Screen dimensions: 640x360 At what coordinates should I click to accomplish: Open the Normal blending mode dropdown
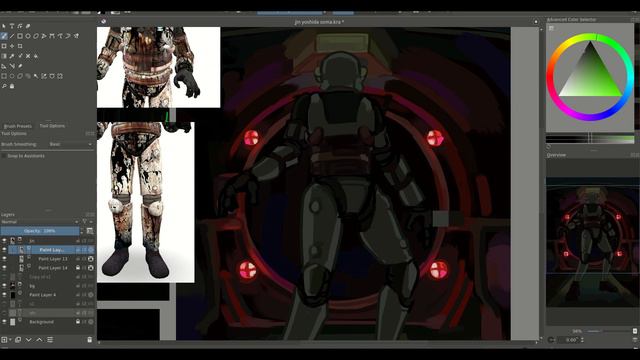tap(40, 222)
